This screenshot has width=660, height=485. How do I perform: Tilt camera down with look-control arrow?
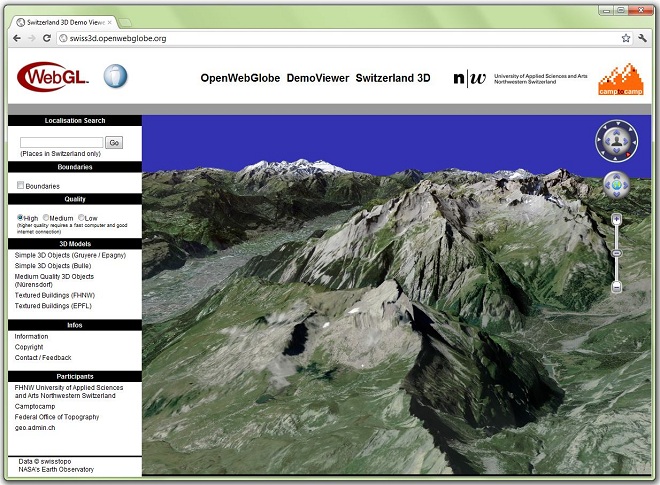click(x=617, y=150)
